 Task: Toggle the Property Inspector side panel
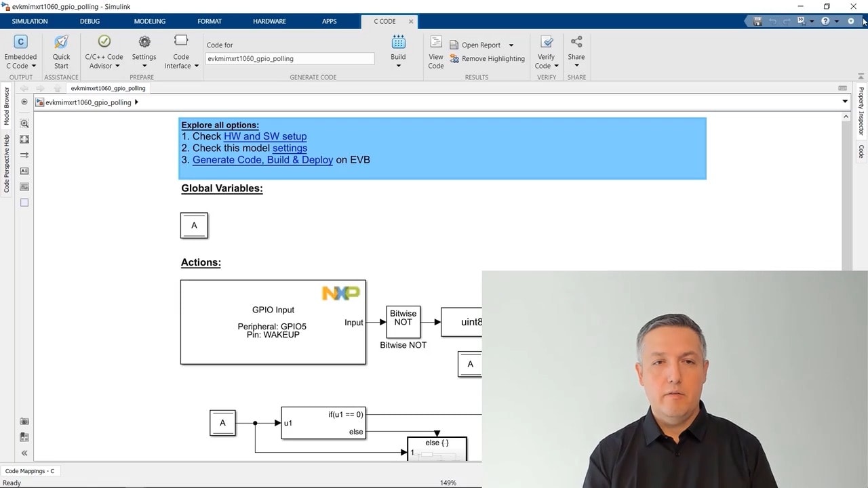861,110
